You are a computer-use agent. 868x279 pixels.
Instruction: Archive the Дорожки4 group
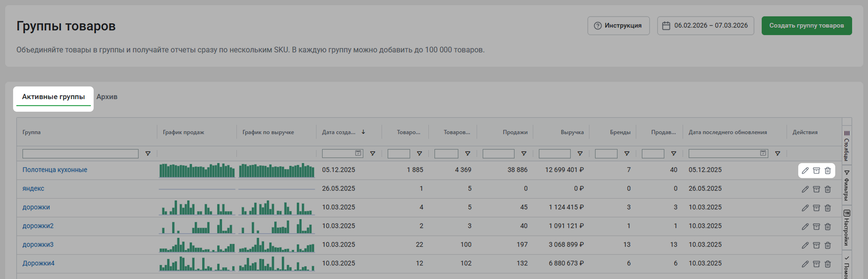(x=816, y=264)
